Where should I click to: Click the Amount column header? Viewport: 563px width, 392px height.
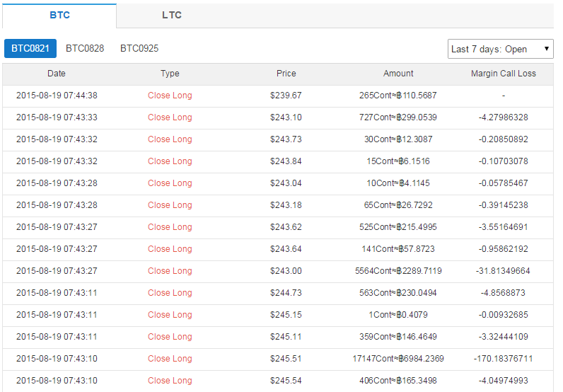[398, 74]
